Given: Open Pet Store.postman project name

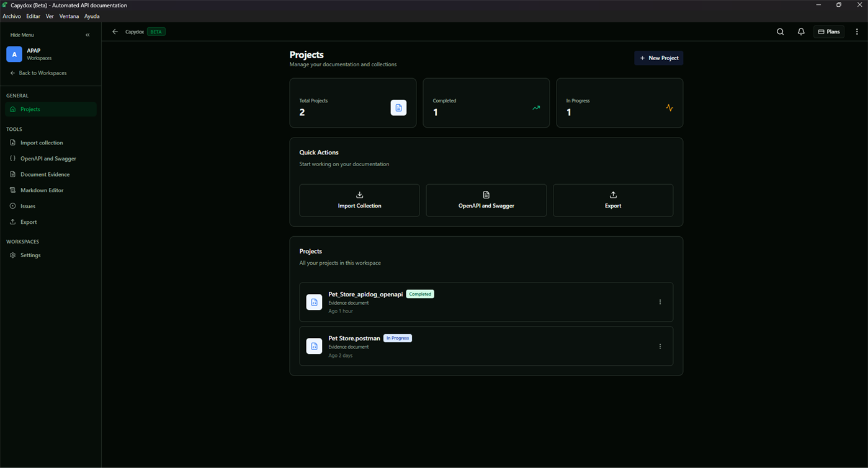Looking at the screenshot, I should (354, 338).
